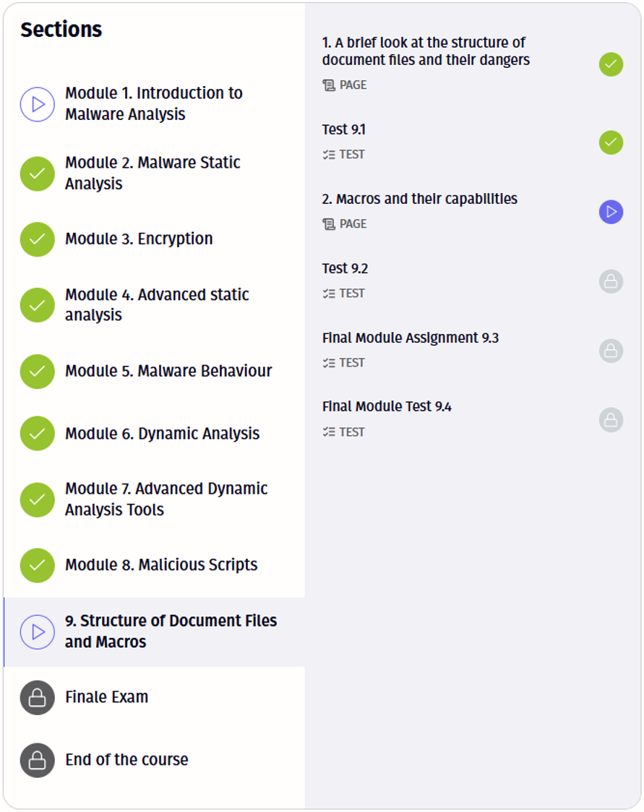Click the lock icon for Test 9.2
Screen dimensions: 644x812
coord(611,281)
